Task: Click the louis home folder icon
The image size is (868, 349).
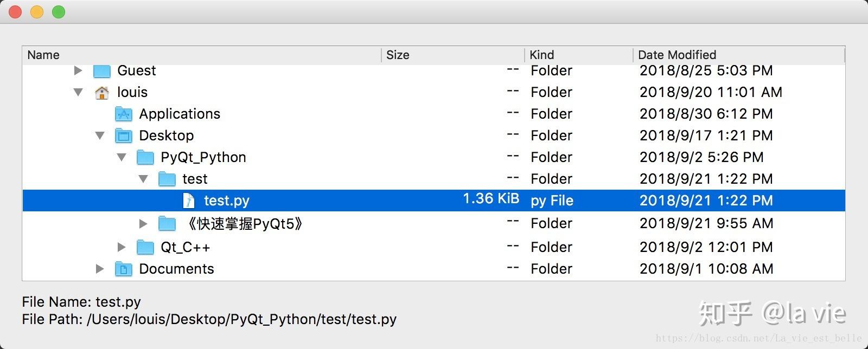Action: [x=101, y=93]
